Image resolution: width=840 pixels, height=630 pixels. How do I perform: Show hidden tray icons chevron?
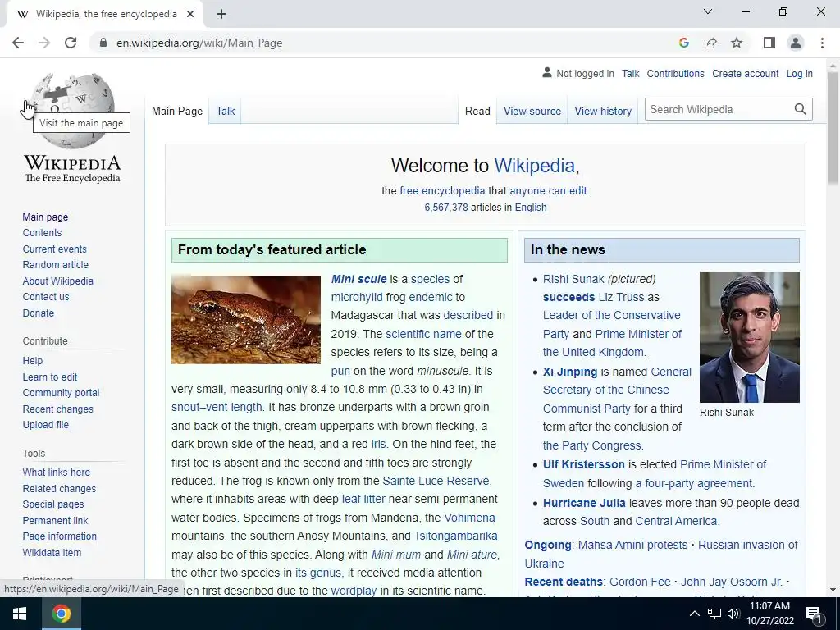click(694, 614)
